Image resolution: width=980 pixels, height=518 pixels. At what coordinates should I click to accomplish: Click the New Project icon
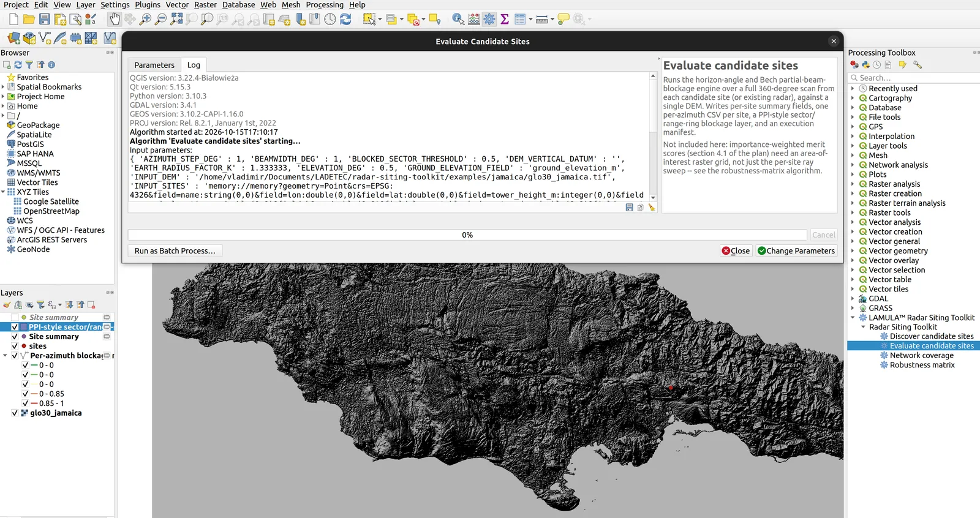(x=13, y=20)
